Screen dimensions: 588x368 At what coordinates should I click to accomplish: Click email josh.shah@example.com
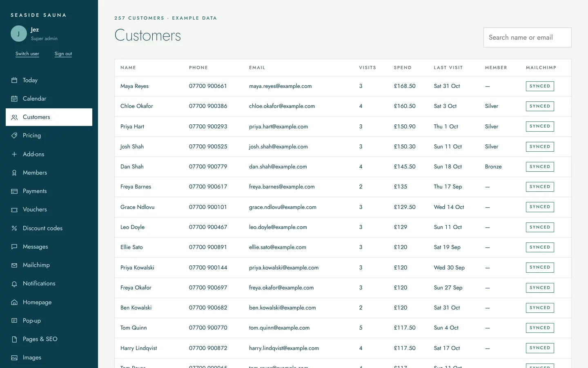278,146
